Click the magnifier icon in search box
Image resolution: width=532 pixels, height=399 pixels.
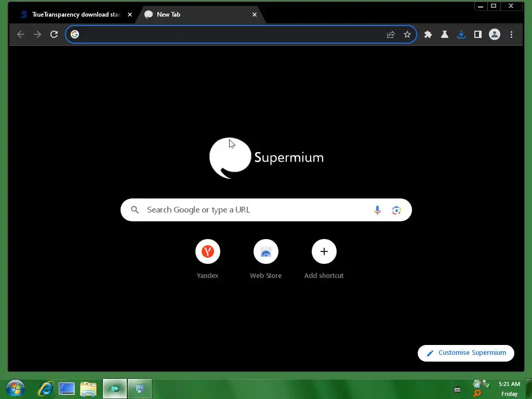135,210
